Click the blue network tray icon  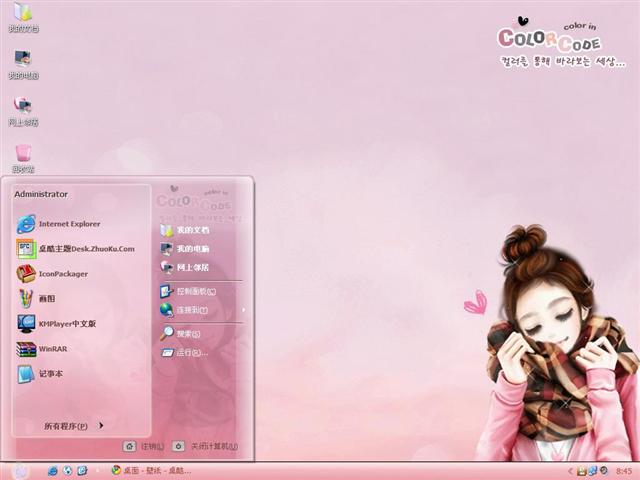pos(592,471)
